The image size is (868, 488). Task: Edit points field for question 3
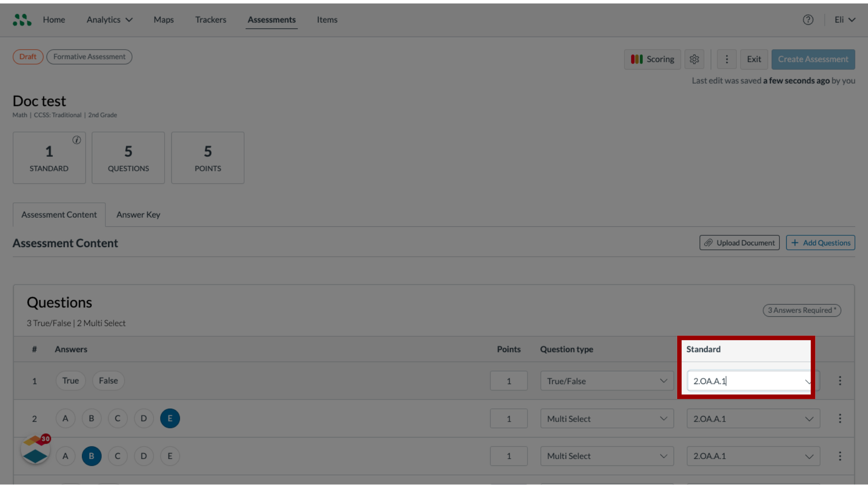click(509, 456)
